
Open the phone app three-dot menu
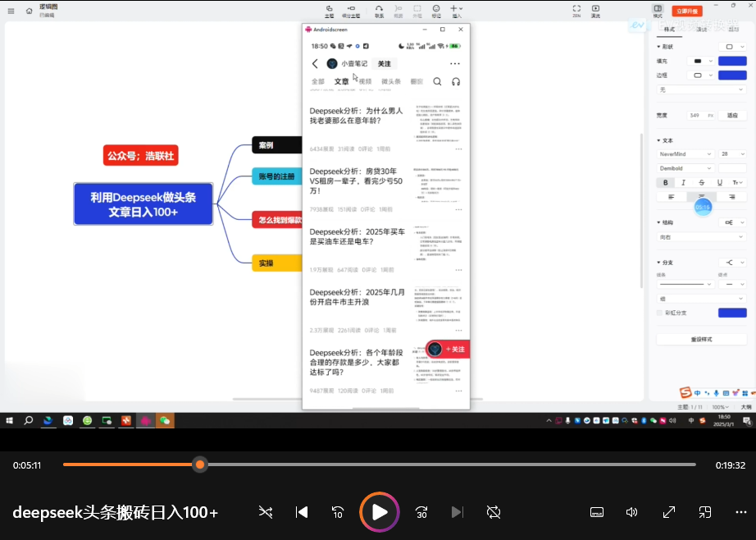[x=454, y=63]
